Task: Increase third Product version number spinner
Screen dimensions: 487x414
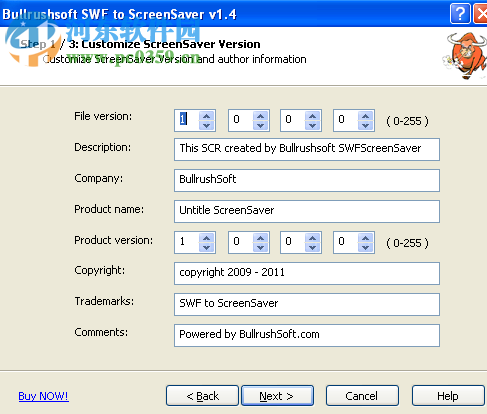Action: tap(312, 238)
